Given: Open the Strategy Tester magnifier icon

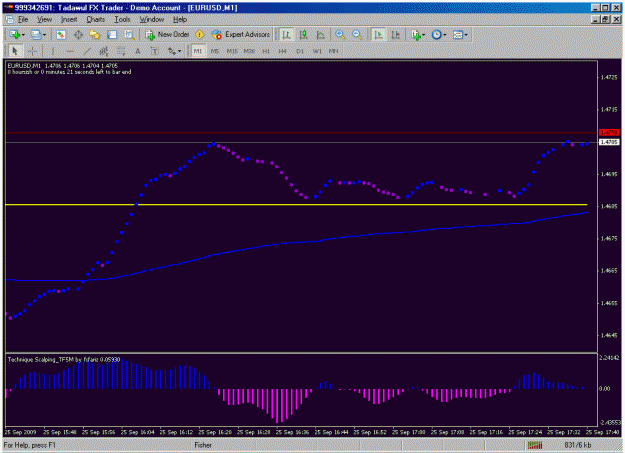Looking at the screenshot, I should tap(129, 35).
